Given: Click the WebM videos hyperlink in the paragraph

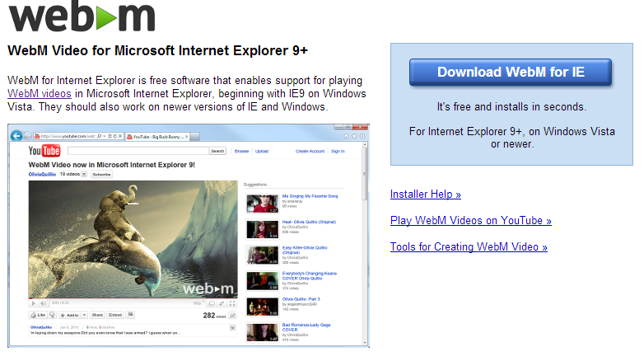Looking at the screenshot, I should tap(40, 94).
